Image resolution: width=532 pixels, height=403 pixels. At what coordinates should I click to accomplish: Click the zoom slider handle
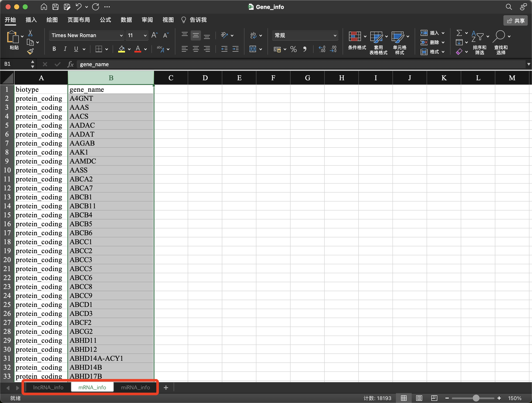click(x=476, y=398)
